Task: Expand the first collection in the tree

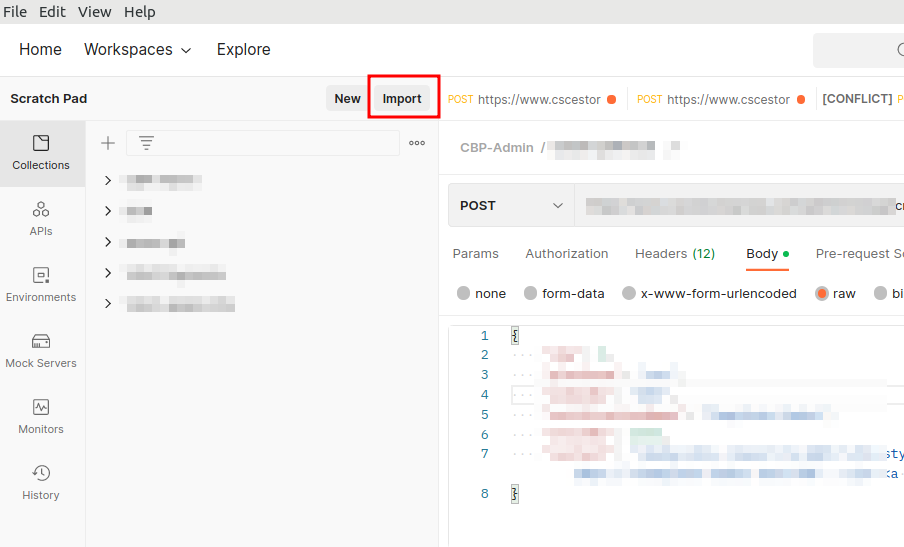Action: [x=108, y=181]
